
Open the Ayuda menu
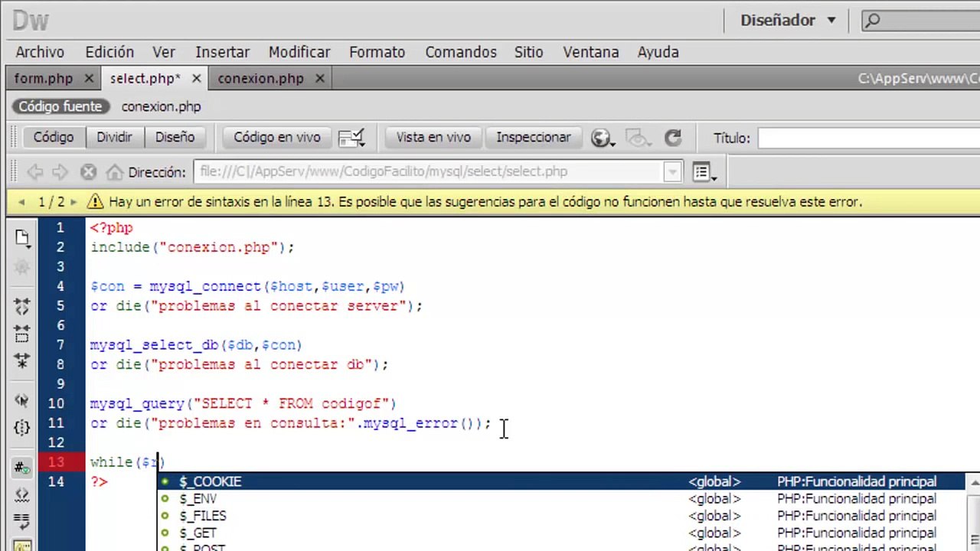658,52
